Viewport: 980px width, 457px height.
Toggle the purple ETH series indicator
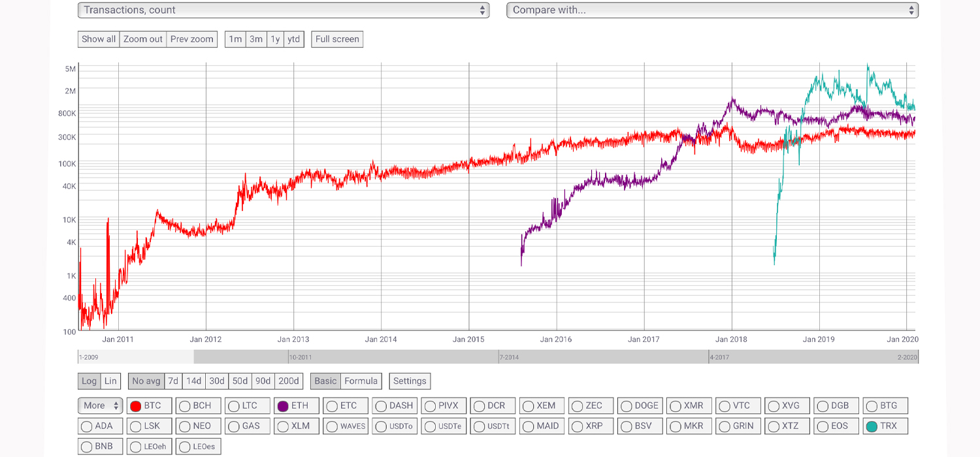[283, 406]
